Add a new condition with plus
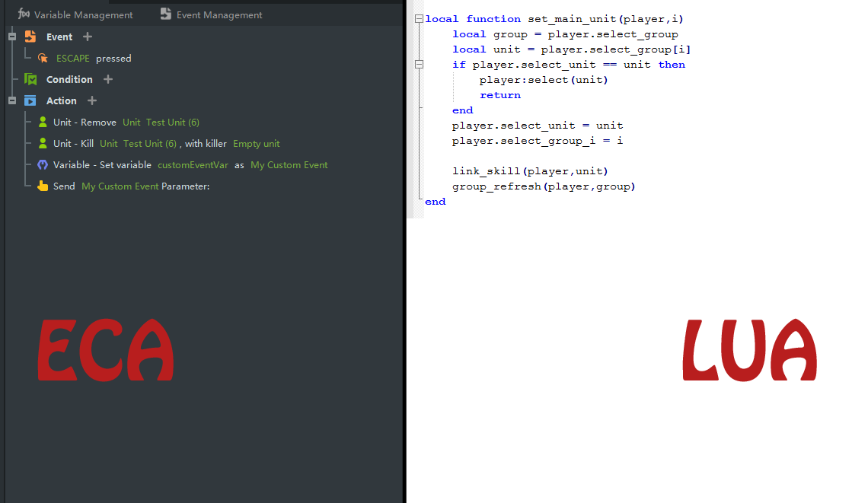Viewport: 868px width, 503px height. click(108, 79)
